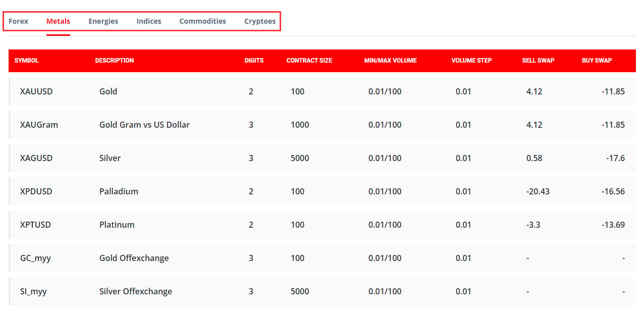Click sell swap value -20.43
This screenshot has width=644, height=314.
point(538,191)
